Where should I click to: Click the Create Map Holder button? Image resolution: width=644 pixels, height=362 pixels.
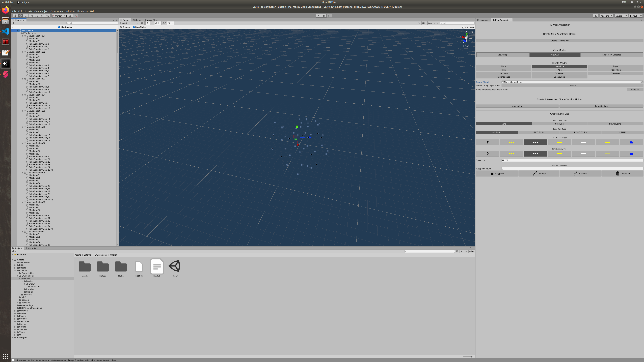click(x=559, y=41)
